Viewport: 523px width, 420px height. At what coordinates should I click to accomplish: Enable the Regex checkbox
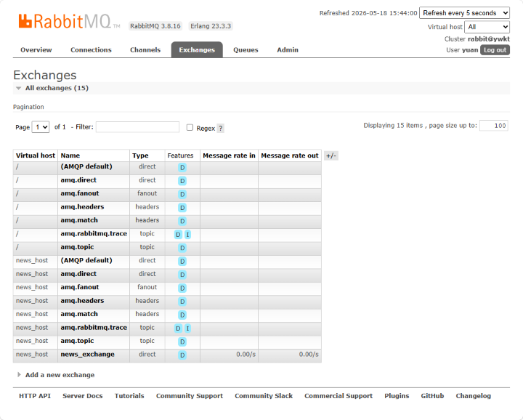[x=190, y=127]
